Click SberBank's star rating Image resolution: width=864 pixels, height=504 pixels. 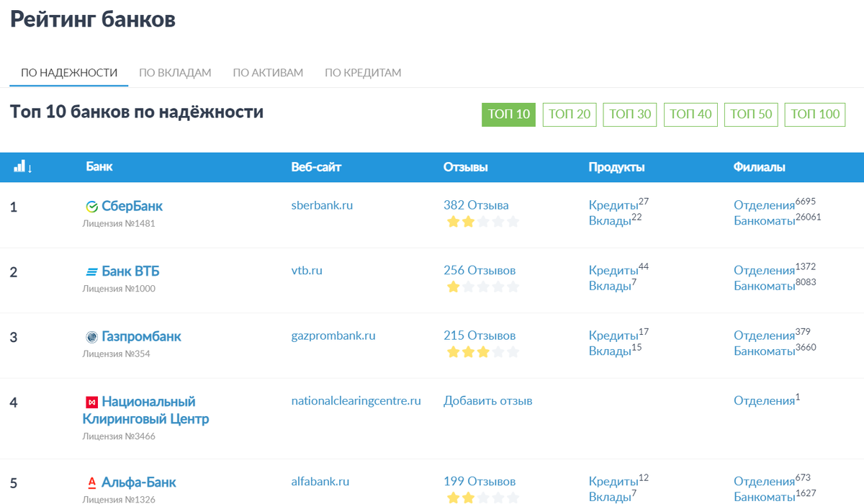482,222
